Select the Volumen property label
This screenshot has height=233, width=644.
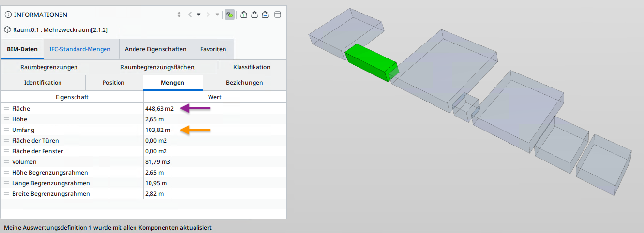(24, 162)
